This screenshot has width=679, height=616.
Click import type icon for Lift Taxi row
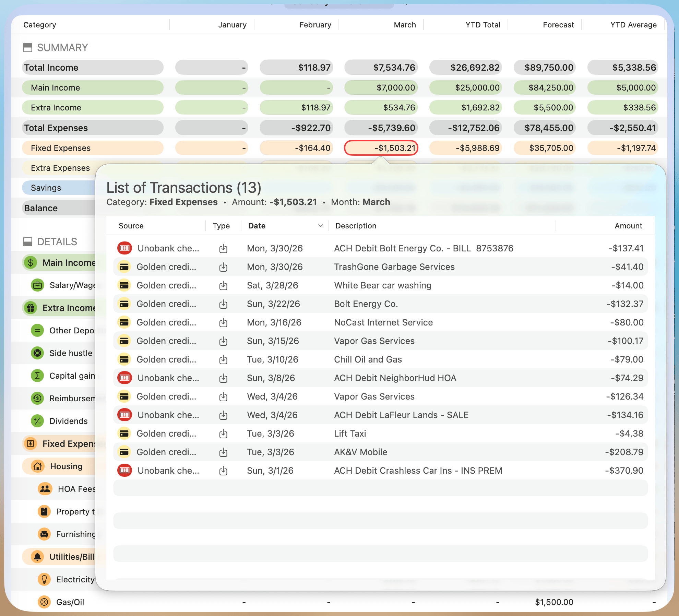click(x=223, y=434)
